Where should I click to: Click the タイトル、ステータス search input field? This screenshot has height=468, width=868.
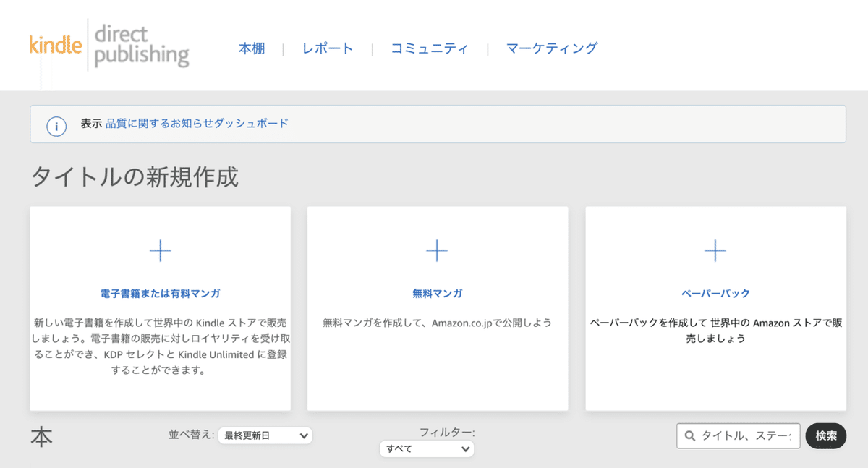[739, 436]
